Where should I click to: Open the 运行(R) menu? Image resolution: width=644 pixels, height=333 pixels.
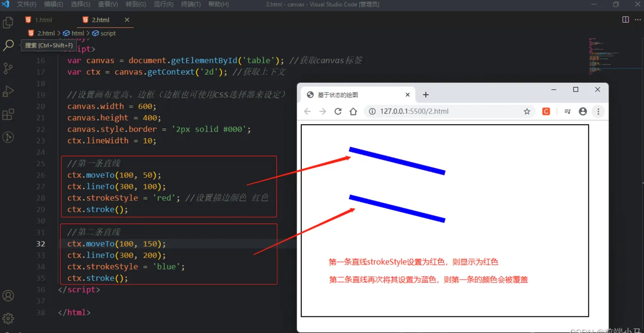[x=163, y=4]
